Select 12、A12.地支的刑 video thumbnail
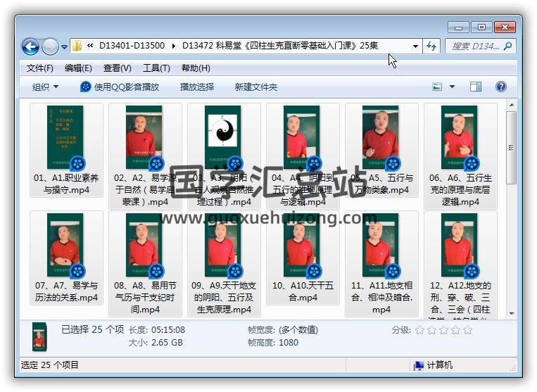Viewport: 537px width, 392px height. (x=459, y=245)
